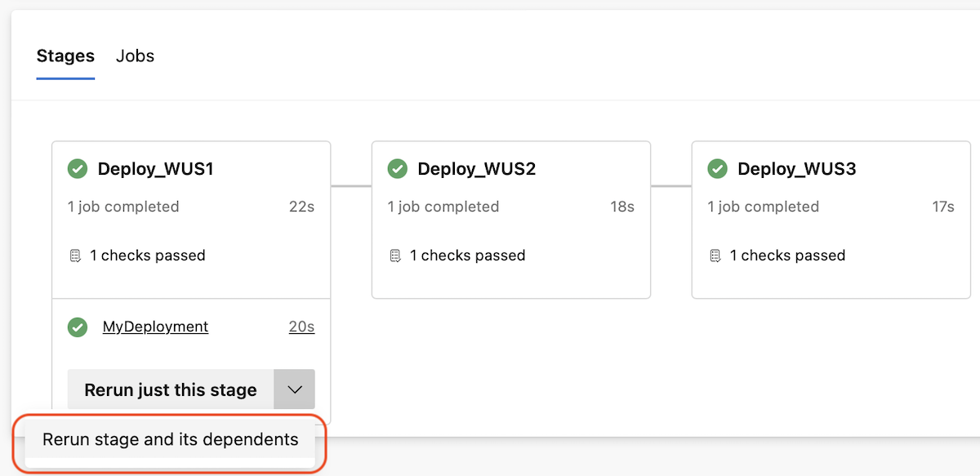Choose Rerun stage and its dependents

[171, 440]
